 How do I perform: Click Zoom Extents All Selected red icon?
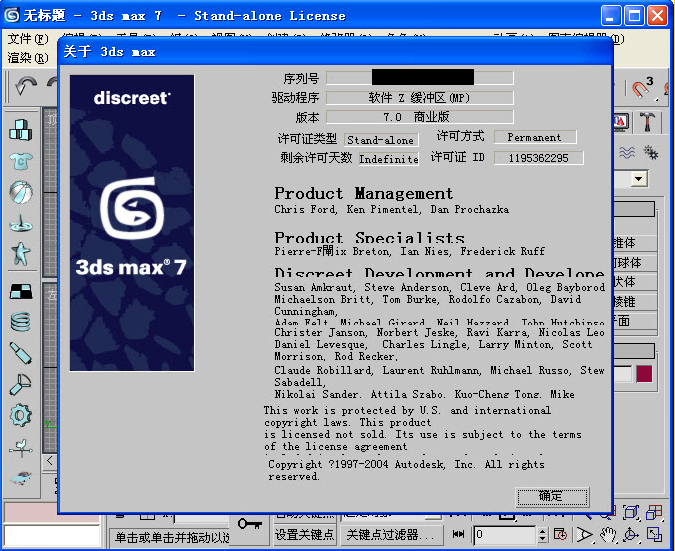coord(655,512)
